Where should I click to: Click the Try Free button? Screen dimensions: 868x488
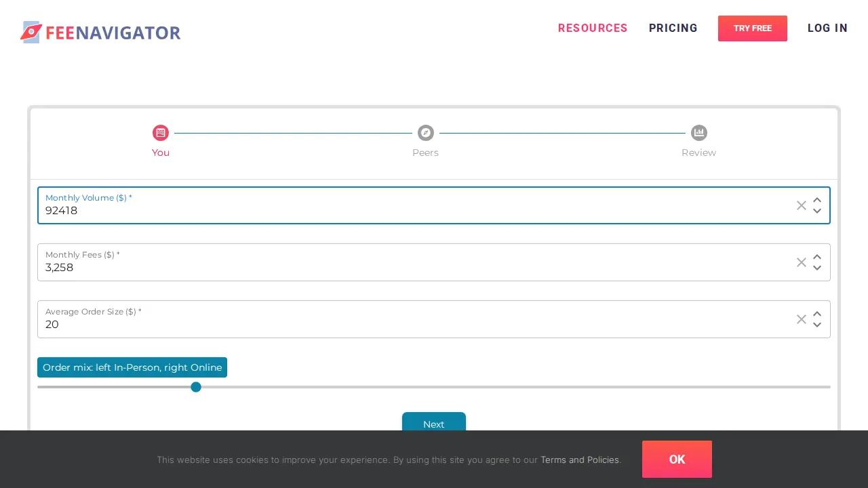point(753,28)
